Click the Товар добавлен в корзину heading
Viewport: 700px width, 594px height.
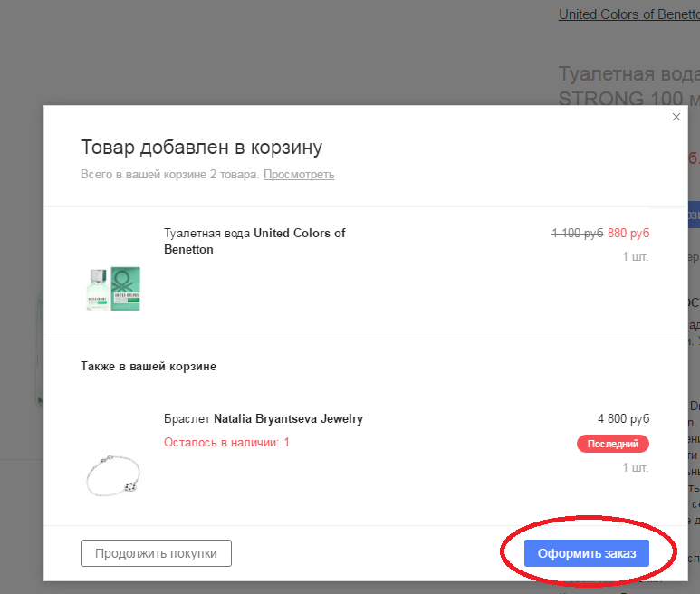[x=201, y=148]
